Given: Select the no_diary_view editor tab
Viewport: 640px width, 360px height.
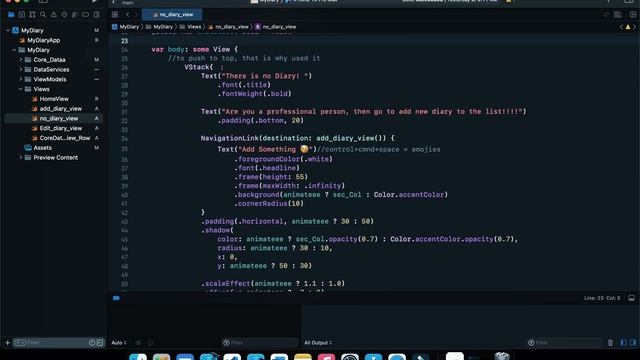Looking at the screenshot, I should pyautogui.click(x=172, y=15).
